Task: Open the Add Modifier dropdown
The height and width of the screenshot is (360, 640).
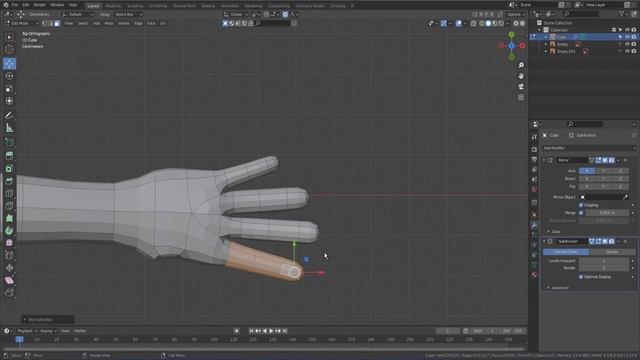Action: pyautogui.click(x=589, y=148)
